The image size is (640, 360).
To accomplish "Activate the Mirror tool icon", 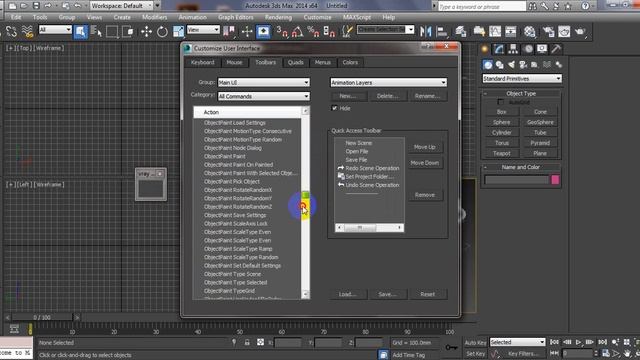I will tap(425, 31).
